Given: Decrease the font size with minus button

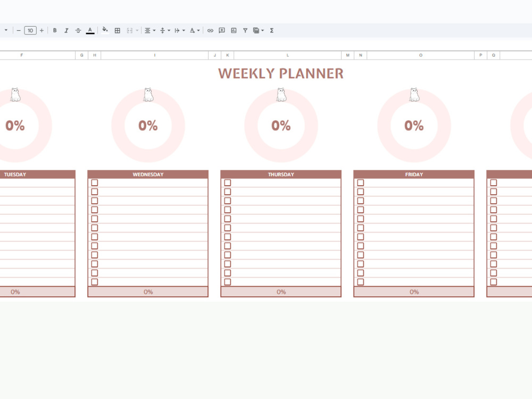Looking at the screenshot, I should [19, 30].
